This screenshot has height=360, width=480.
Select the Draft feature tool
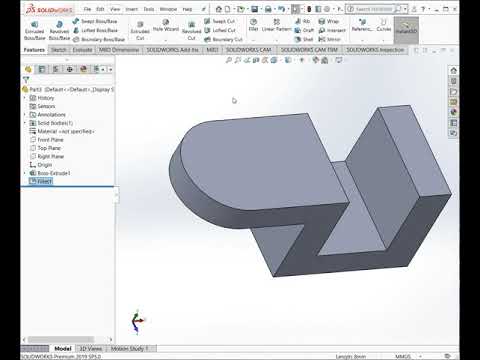pos(304,30)
